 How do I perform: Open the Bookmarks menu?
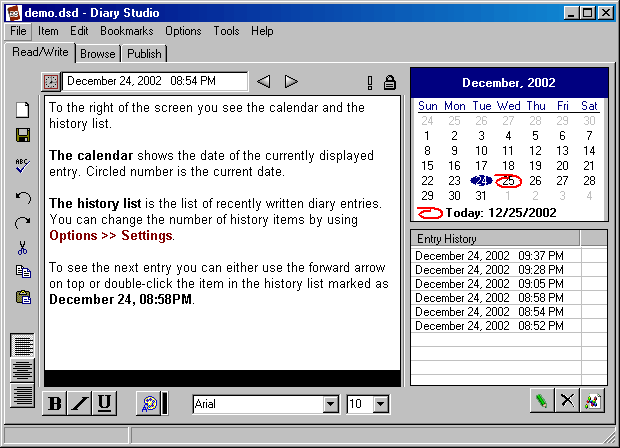tap(127, 31)
